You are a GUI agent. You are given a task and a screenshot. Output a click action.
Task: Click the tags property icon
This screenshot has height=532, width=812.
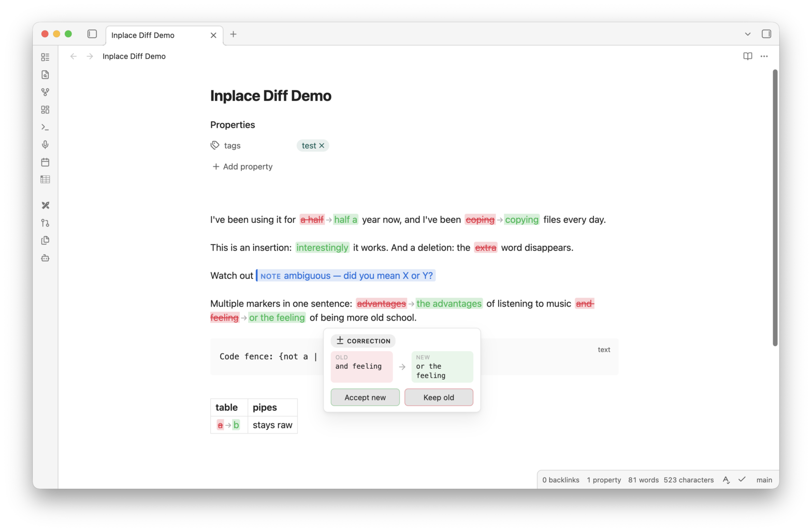coord(215,146)
